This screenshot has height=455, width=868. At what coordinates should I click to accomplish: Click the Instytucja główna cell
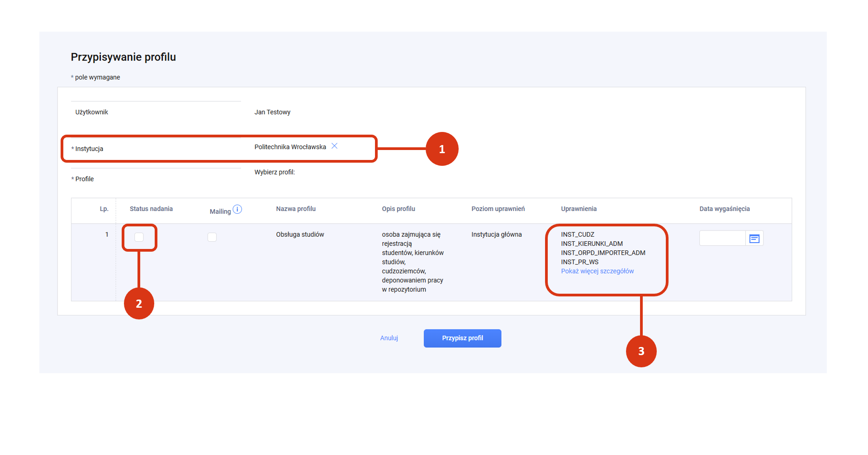point(497,235)
